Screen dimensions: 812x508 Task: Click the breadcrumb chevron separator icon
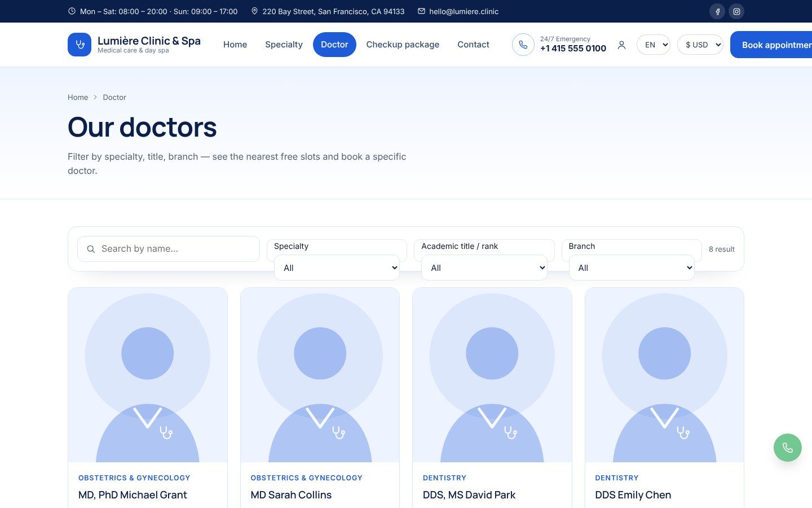coord(95,98)
